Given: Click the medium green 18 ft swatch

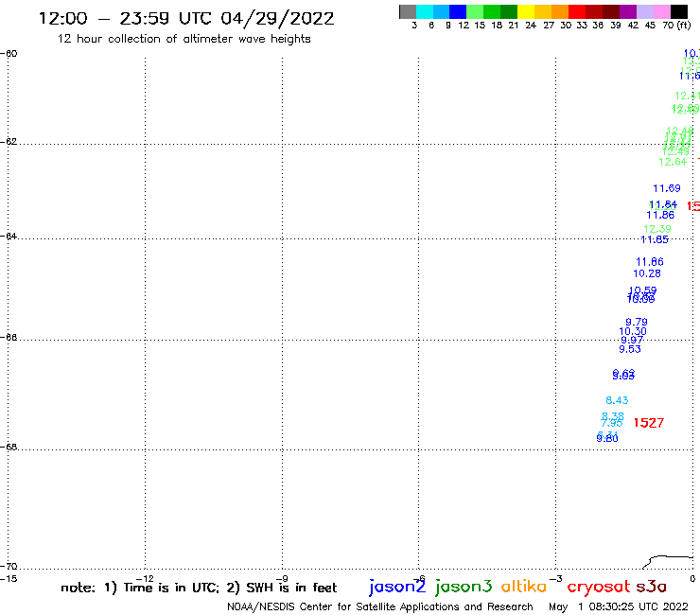Looking at the screenshot, I should (492, 11).
